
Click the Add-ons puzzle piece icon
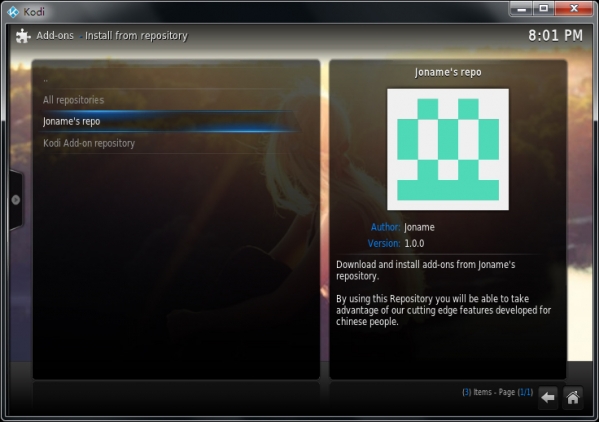click(23, 36)
